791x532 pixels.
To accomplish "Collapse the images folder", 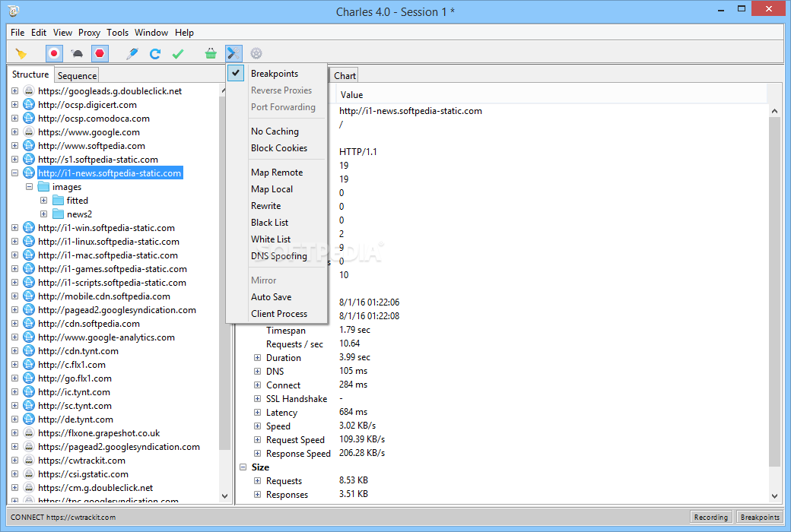I will 29,186.
